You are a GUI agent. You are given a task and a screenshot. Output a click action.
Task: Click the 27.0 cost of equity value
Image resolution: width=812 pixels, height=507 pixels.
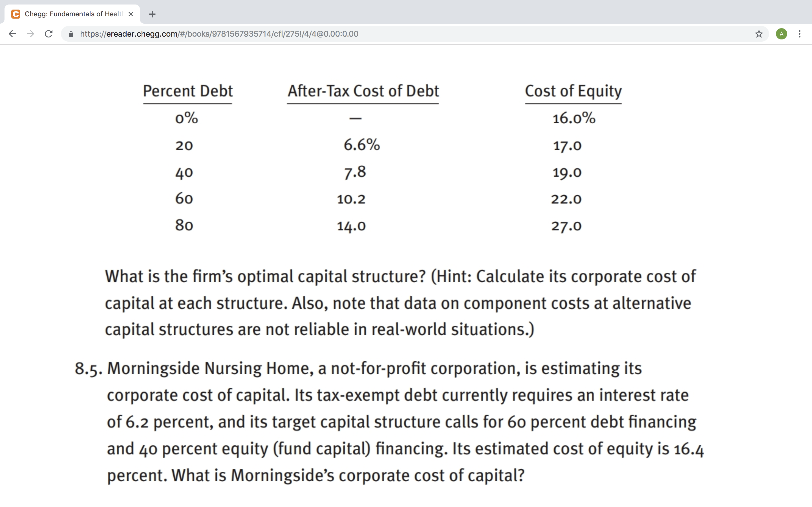click(x=566, y=226)
